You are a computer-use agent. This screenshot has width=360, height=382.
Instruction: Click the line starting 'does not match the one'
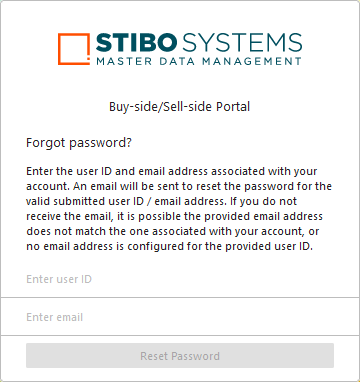click(170, 231)
